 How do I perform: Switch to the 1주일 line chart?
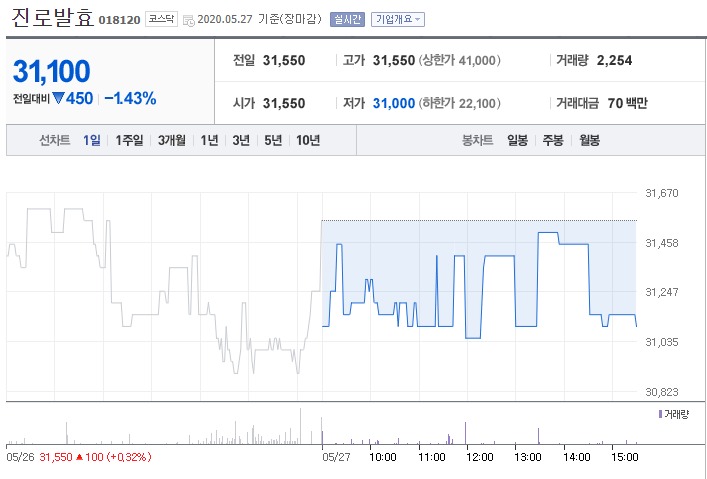coord(129,140)
